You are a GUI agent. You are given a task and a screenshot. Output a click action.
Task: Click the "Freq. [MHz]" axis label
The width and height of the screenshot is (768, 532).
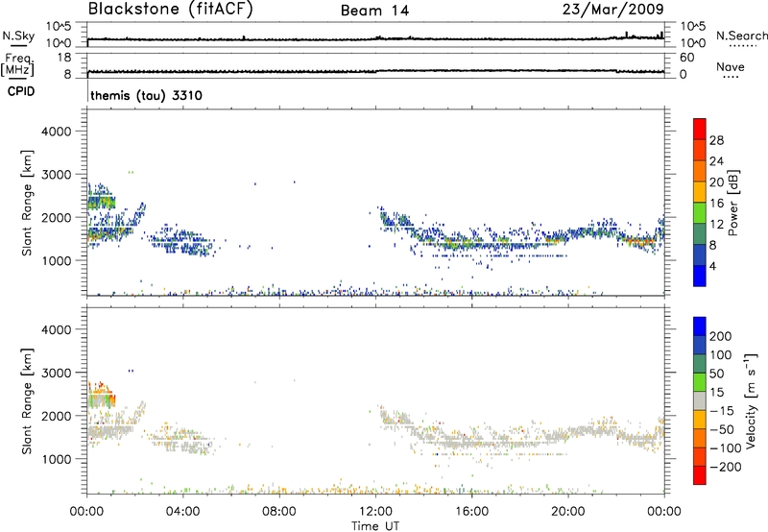click(x=18, y=65)
